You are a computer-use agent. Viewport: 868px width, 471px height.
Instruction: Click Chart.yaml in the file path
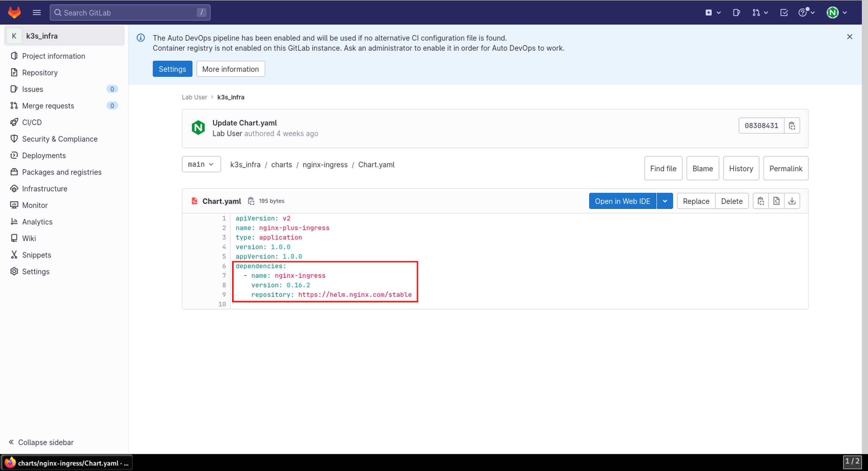pyautogui.click(x=376, y=165)
